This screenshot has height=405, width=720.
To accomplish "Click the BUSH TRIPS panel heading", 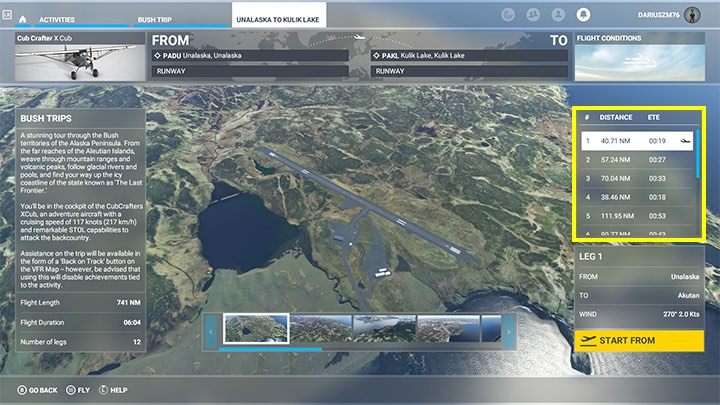I will pos(46,118).
